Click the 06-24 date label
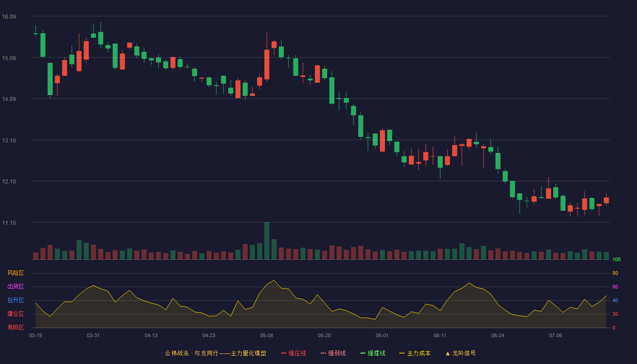637x364 pixels. 498,335
